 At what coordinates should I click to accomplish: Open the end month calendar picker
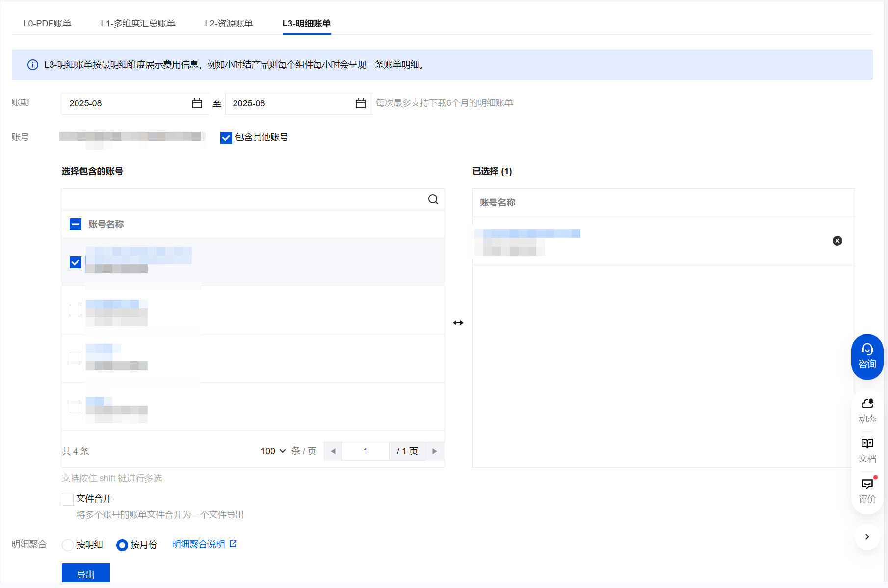tap(360, 103)
